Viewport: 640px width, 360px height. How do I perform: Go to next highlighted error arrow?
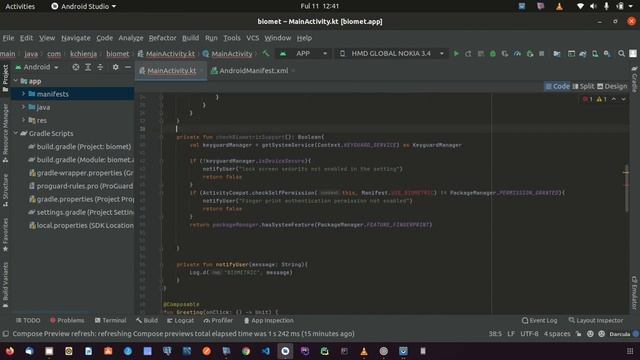tap(623, 99)
